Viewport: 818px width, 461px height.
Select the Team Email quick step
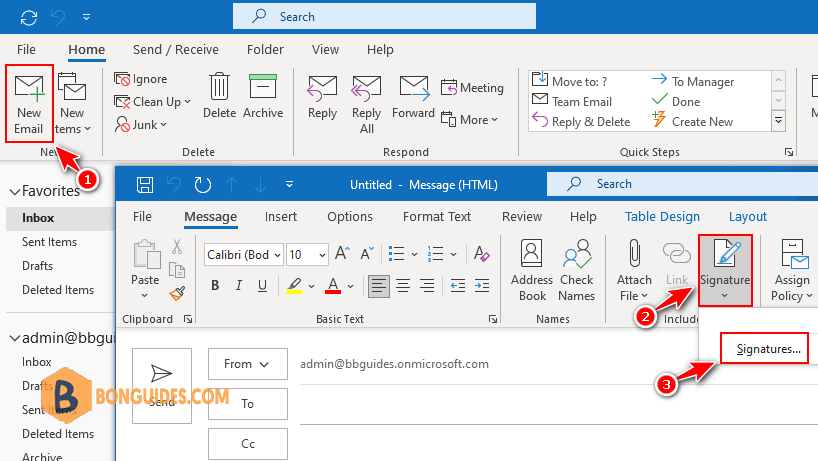(x=572, y=101)
